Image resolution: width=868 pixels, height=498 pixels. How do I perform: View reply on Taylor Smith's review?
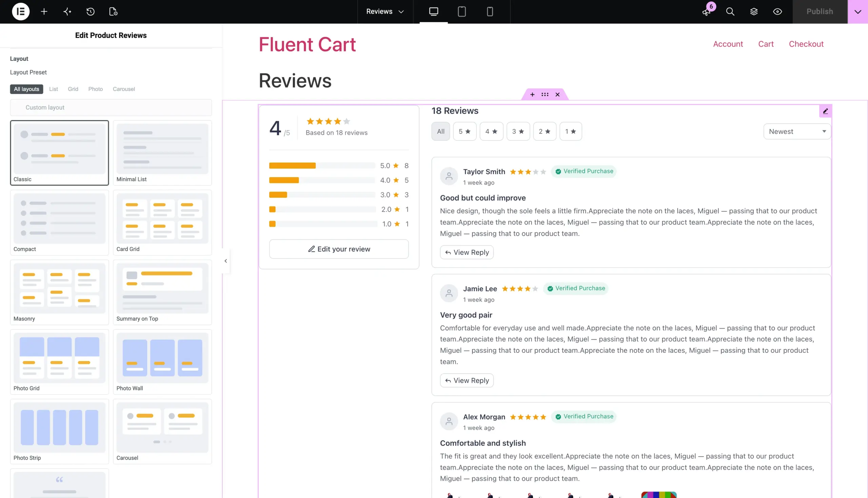467,252
